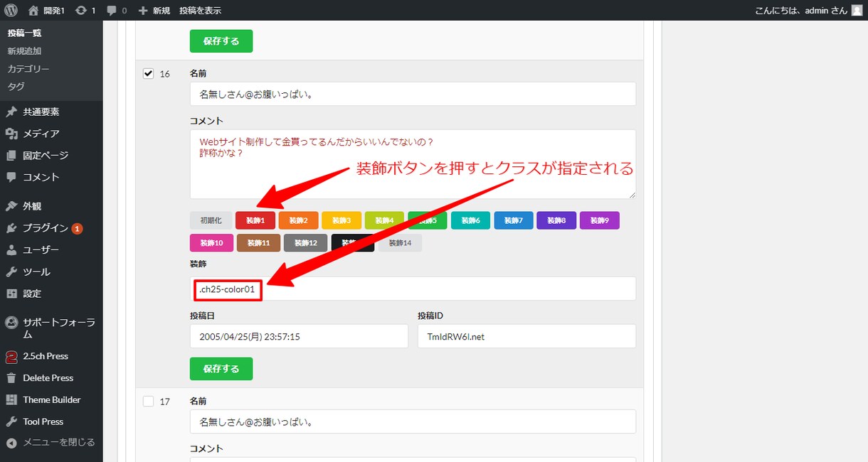Click 保存する button under post 16
Screen dimensions: 868x462
coord(221,369)
